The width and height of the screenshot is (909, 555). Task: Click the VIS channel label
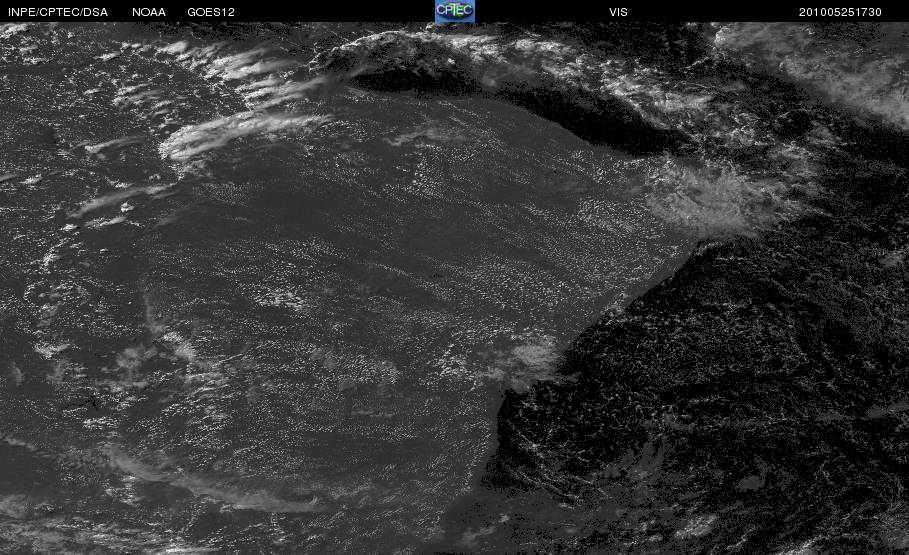pos(619,12)
